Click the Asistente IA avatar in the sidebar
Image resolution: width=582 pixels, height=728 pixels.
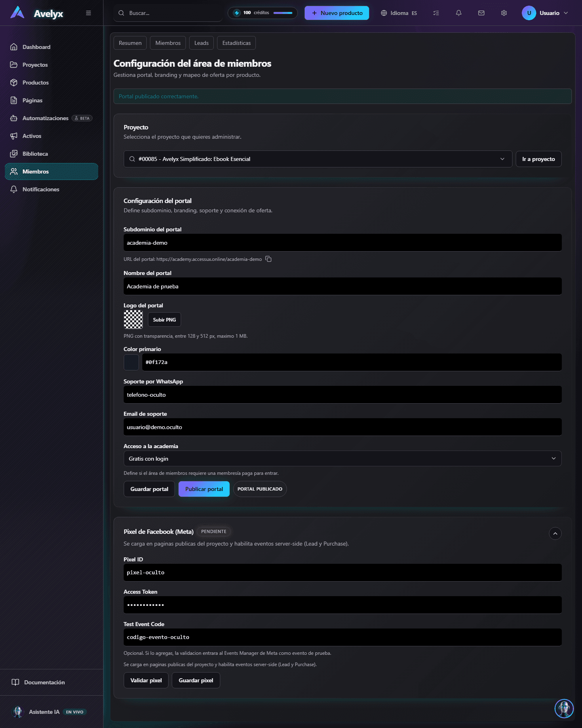(18, 712)
